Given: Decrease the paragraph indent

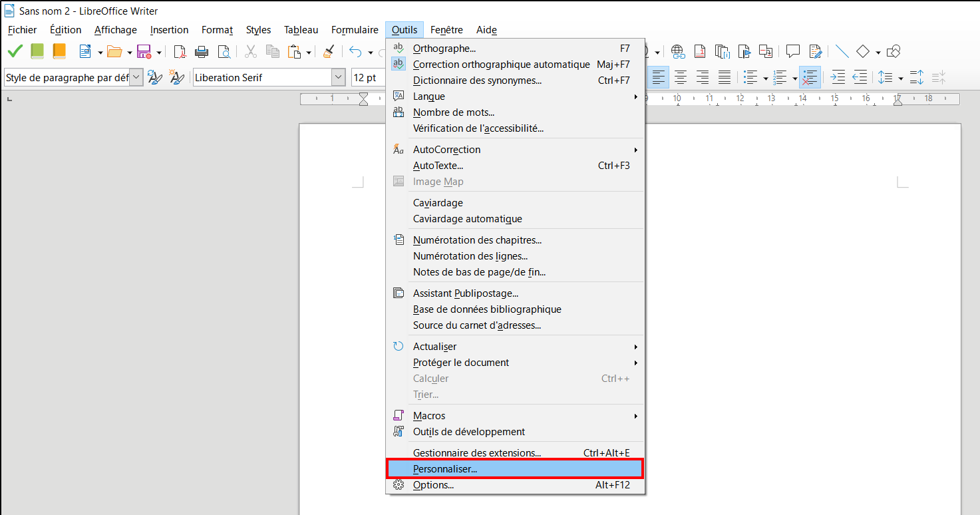Looking at the screenshot, I should (860, 77).
